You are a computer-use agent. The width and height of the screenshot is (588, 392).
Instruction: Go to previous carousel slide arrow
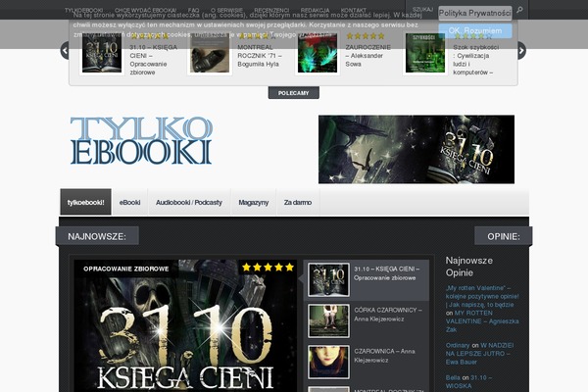coord(65,50)
